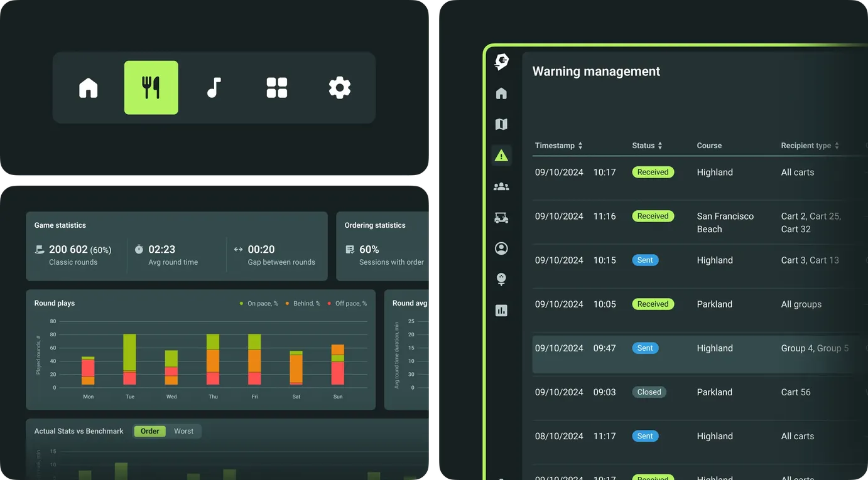This screenshot has width=868, height=480.
Task: Click the Received badge in the 10:05 Parkland row
Action: 653,304
